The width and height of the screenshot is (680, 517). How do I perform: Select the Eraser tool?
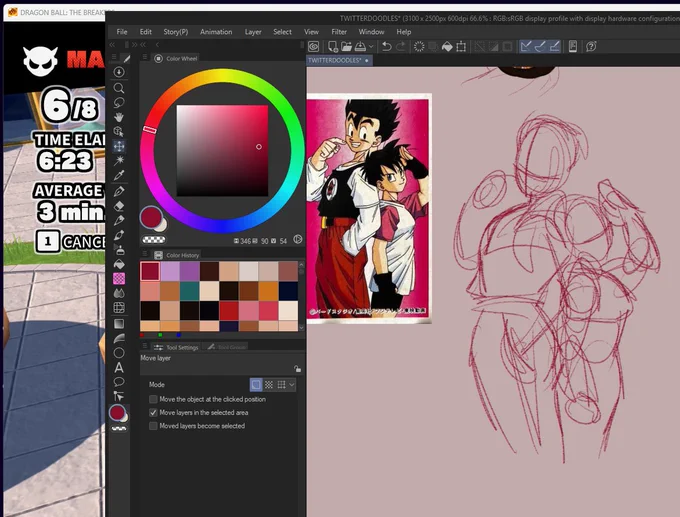tap(119, 206)
